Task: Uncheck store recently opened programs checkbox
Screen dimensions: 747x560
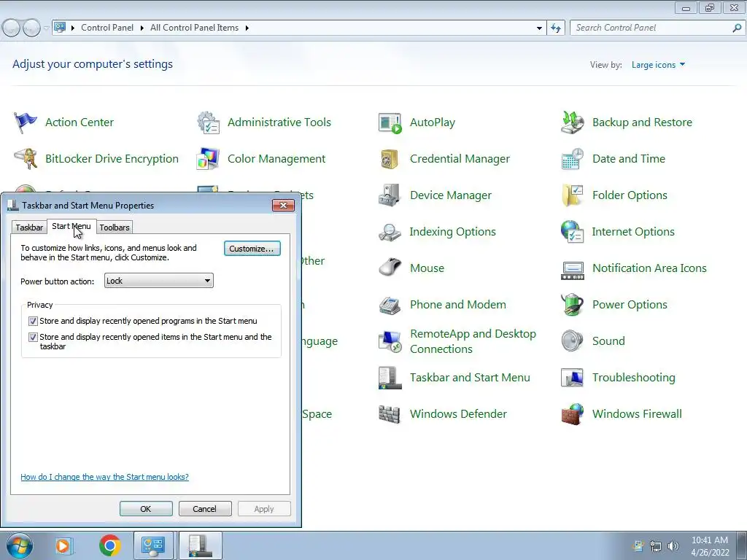Action: [33, 322]
